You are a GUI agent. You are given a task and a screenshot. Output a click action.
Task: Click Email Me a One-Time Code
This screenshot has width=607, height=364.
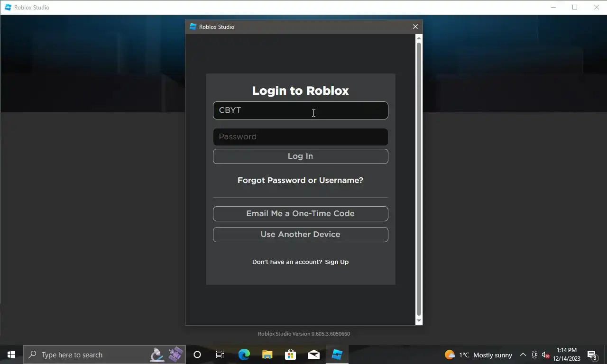(300, 214)
